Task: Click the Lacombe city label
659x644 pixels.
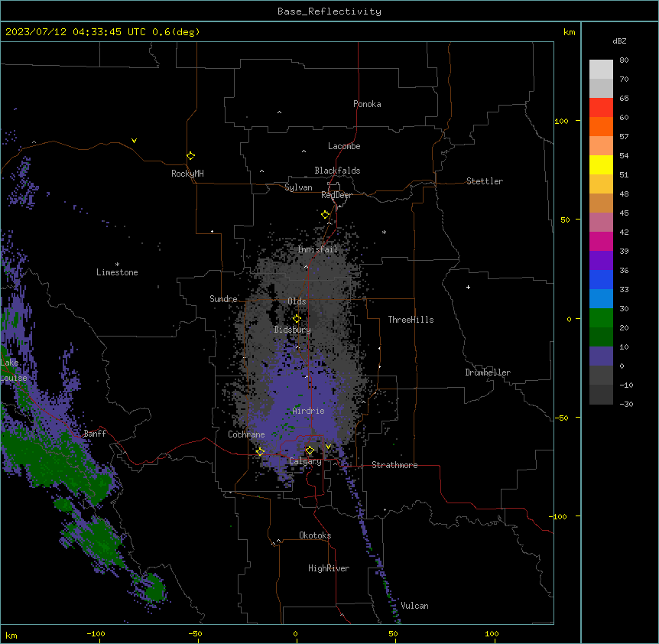Action: (344, 146)
